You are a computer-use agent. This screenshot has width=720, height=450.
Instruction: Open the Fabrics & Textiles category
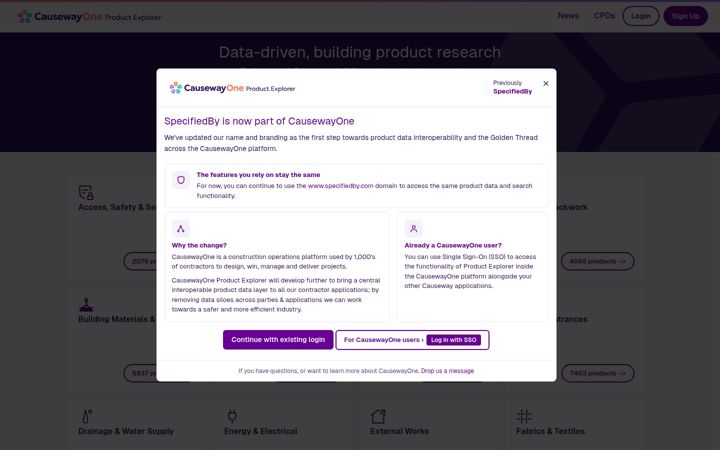point(550,431)
